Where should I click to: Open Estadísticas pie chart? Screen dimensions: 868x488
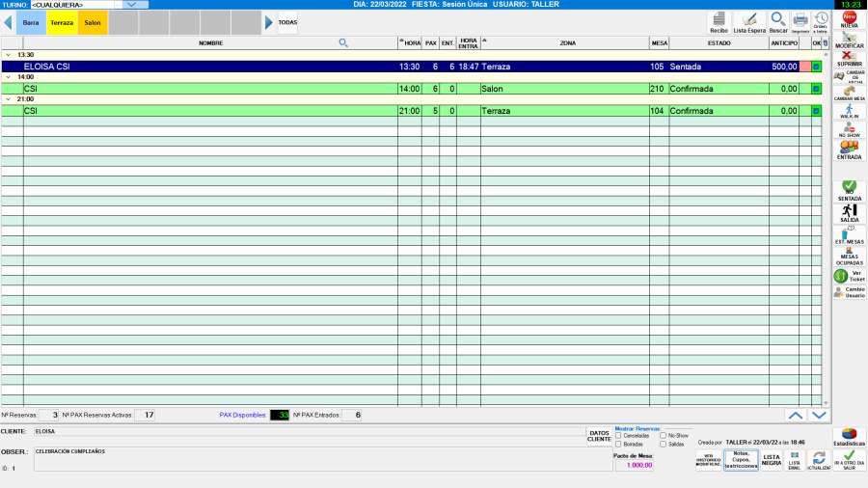pos(849,437)
